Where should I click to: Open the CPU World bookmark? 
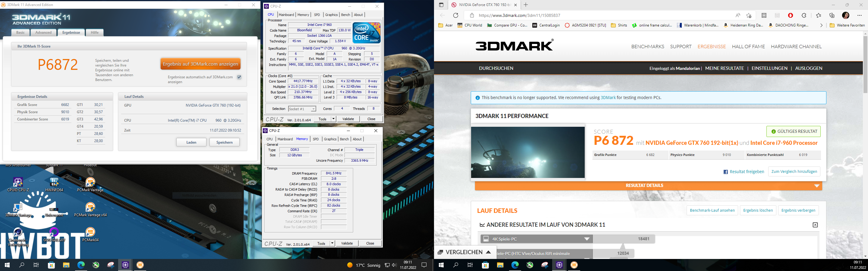pyautogui.click(x=470, y=25)
